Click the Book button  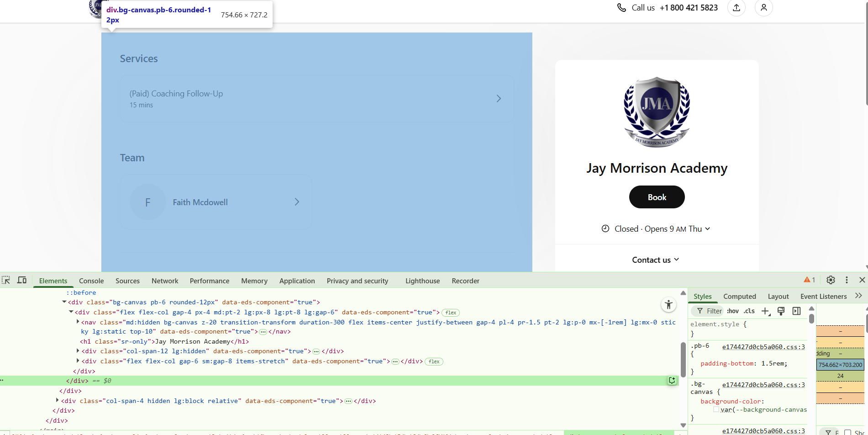pyautogui.click(x=657, y=197)
